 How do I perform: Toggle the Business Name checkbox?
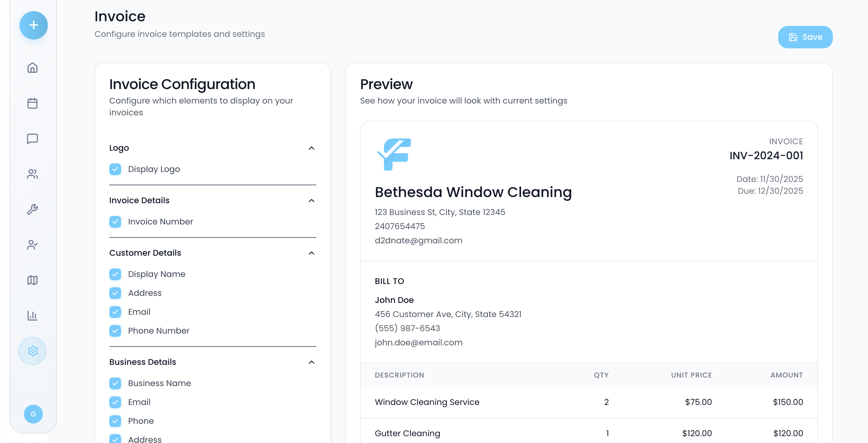point(115,383)
